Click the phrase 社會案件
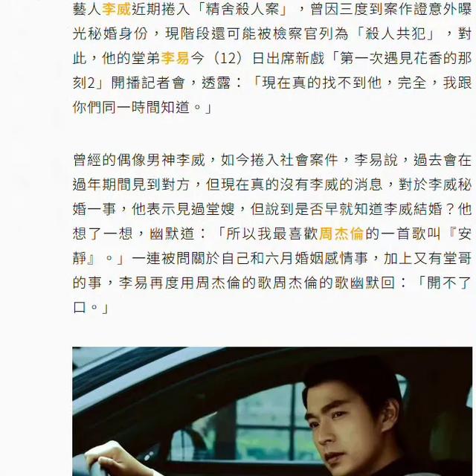This screenshot has height=476, width=476. pos(309,160)
